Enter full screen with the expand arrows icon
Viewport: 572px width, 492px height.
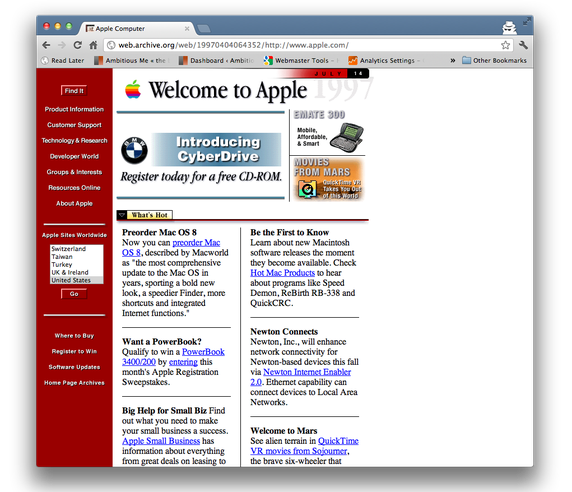[x=526, y=22]
